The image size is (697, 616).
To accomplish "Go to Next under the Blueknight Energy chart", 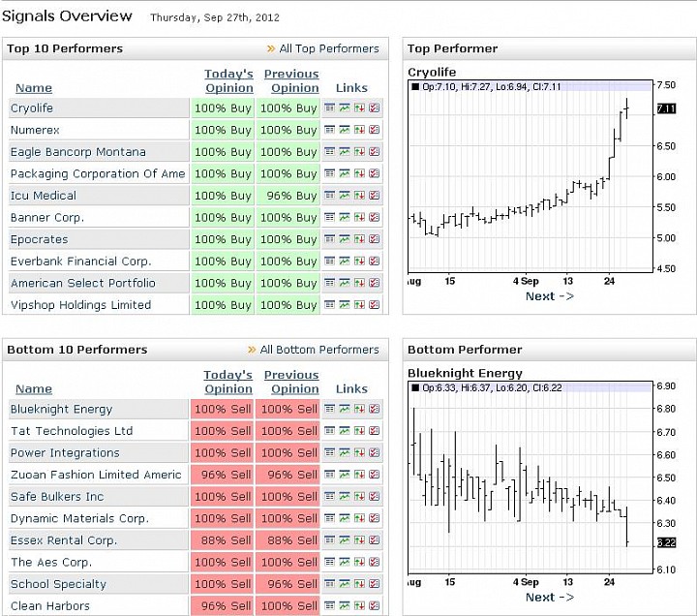I will coord(550,598).
